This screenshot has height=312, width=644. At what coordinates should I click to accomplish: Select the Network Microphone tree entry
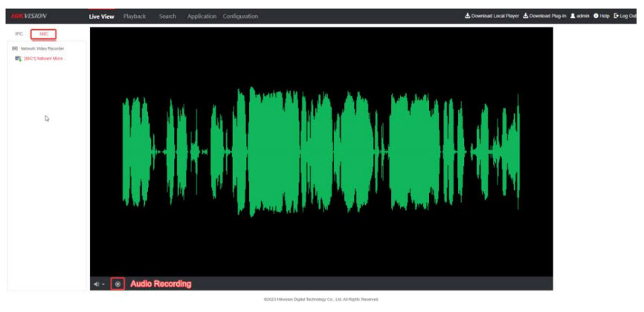point(45,58)
